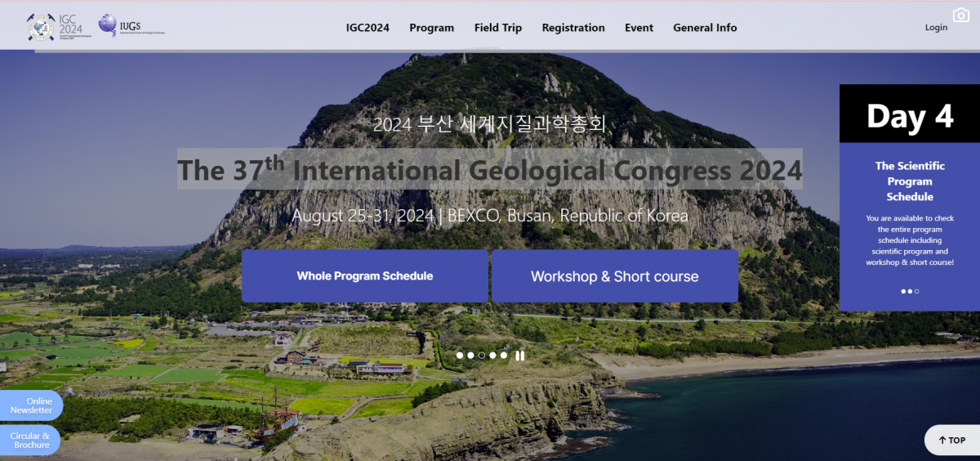Open the Event menu item

639,28
